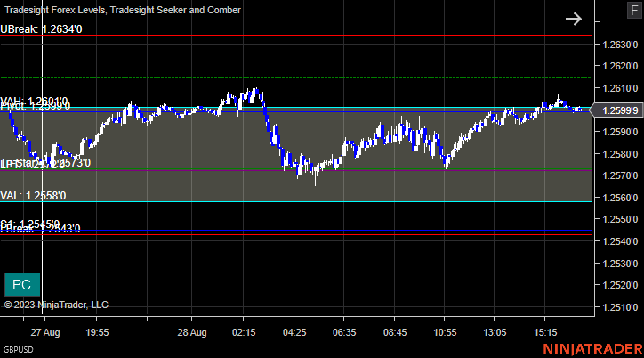The width and height of the screenshot is (644, 358).
Task: Click the 1.2620'0 price axis label
Action: click(620, 66)
